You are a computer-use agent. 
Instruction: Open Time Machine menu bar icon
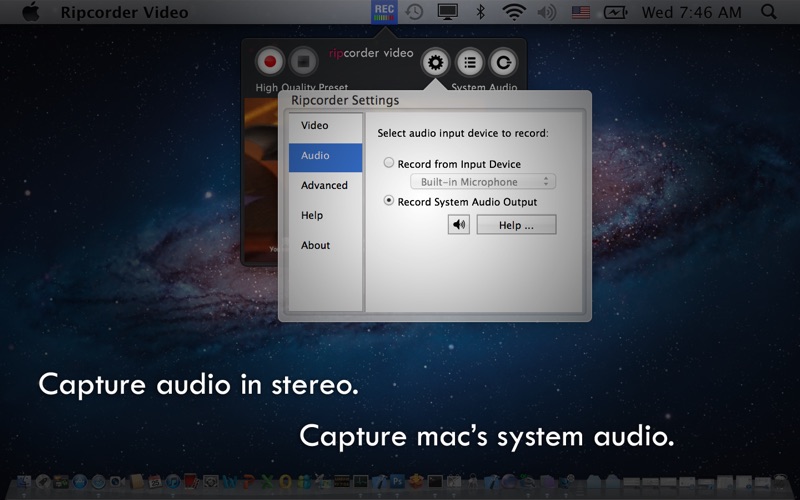(413, 12)
